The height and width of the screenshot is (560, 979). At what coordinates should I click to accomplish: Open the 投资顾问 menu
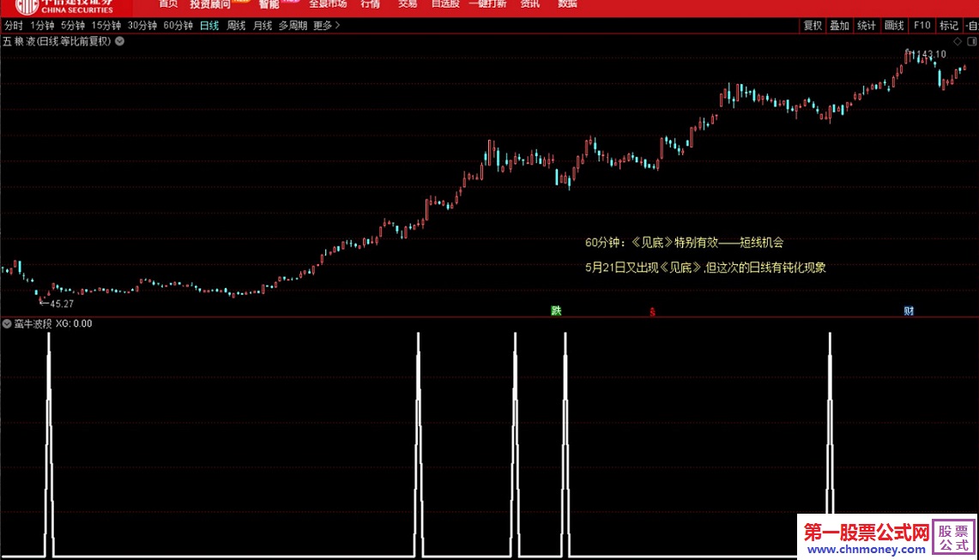[x=210, y=4]
